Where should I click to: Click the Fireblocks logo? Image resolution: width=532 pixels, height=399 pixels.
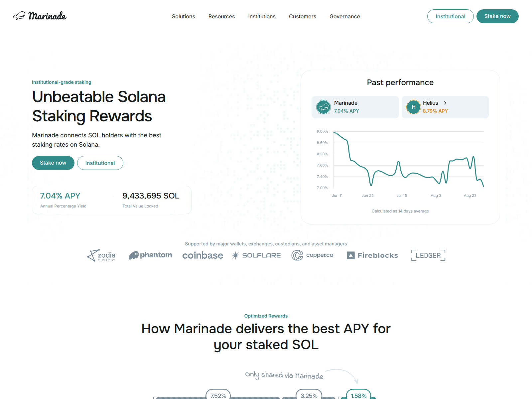tap(372, 255)
